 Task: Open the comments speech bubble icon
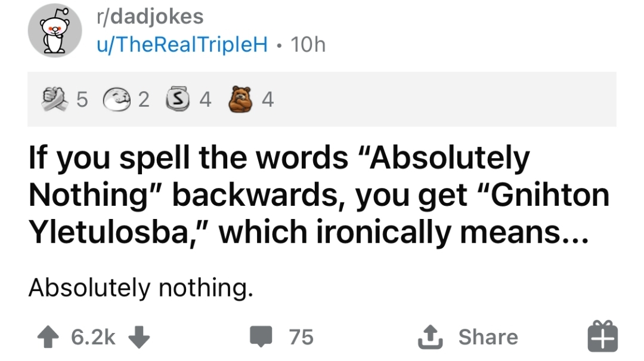(259, 338)
